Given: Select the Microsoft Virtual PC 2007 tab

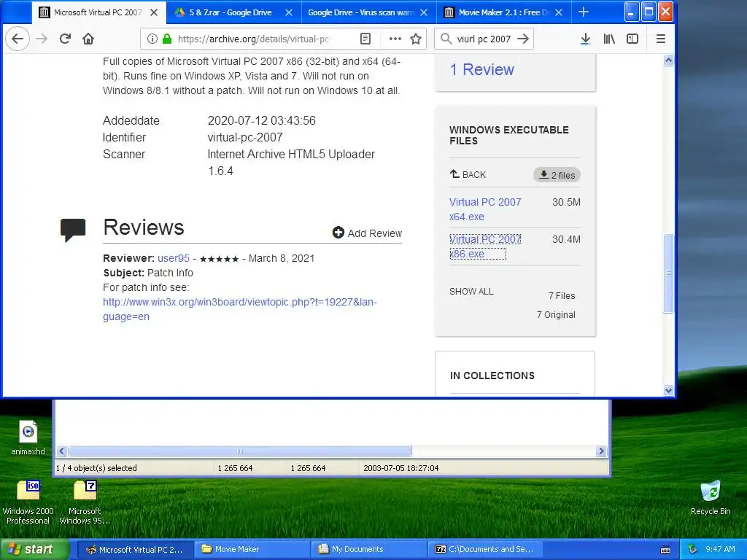Looking at the screenshot, I should click(x=99, y=12).
